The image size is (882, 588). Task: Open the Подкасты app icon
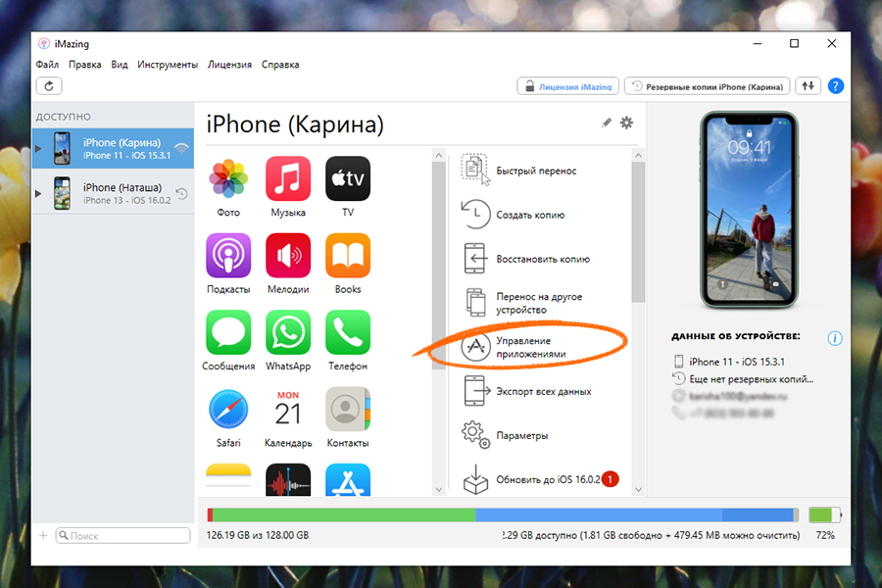228,256
